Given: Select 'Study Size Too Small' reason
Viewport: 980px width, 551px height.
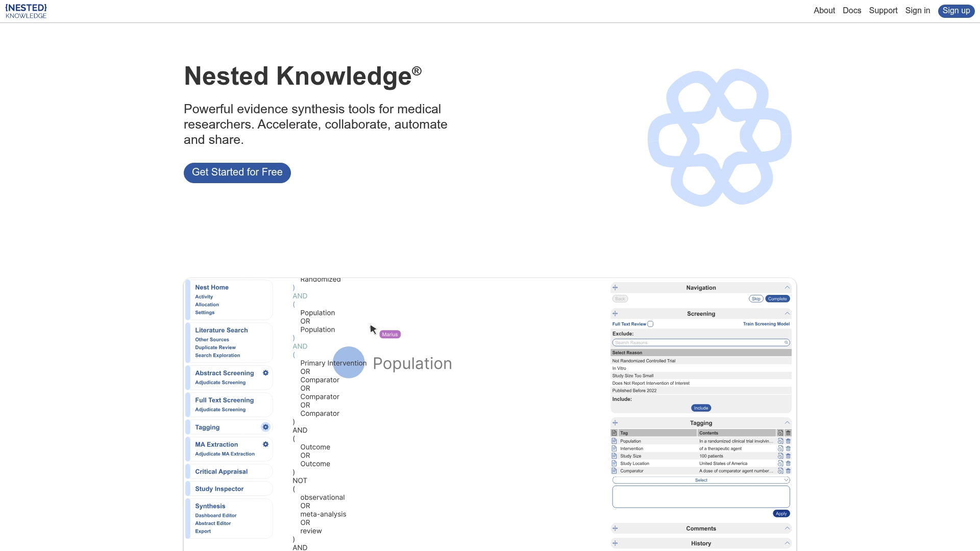Looking at the screenshot, I should pyautogui.click(x=701, y=376).
